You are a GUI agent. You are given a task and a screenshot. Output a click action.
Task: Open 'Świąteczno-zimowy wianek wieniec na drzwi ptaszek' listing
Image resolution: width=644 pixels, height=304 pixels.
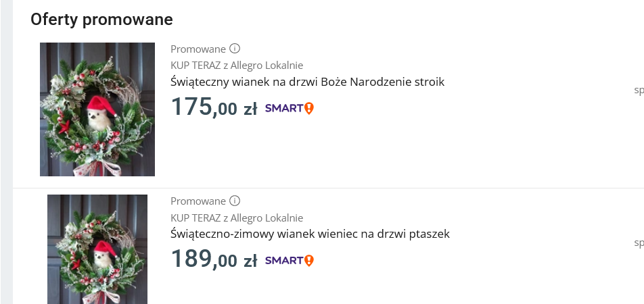tap(310, 234)
